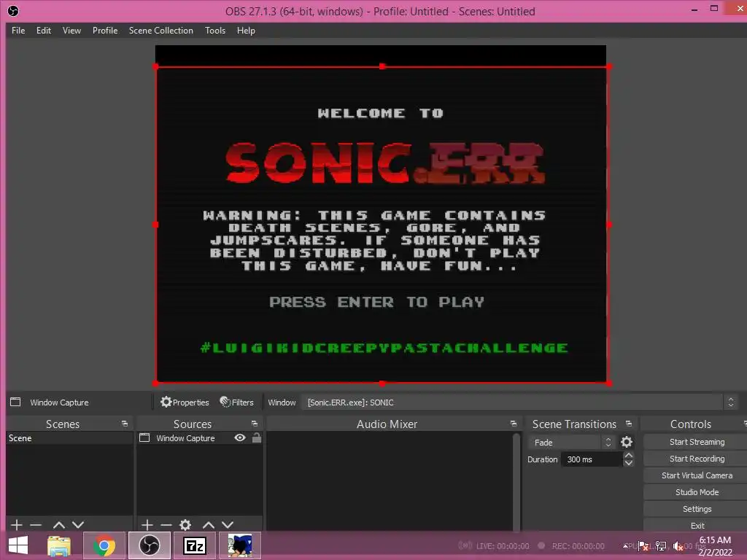The height and width of the screenshot is (560, 747).
Task: Click the Sonic.ERR preview canvas
Action: point(382,225)
